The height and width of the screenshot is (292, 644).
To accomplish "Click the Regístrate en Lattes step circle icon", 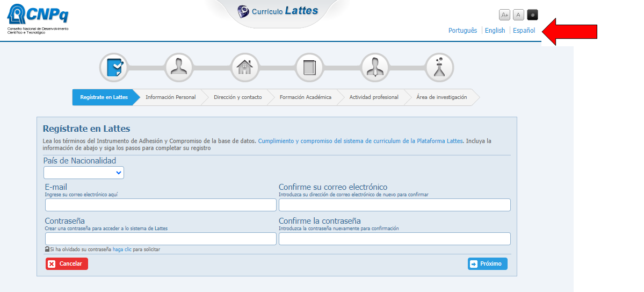I will tap(114, 68).
